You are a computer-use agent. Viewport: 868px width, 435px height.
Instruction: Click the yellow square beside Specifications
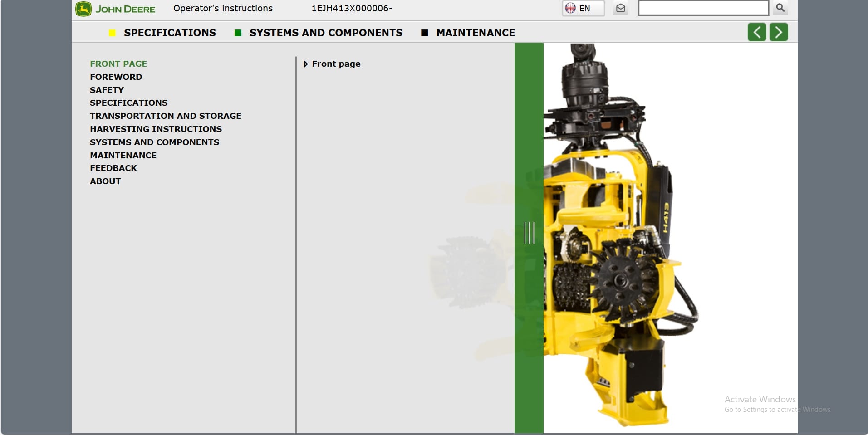[112, 33]
